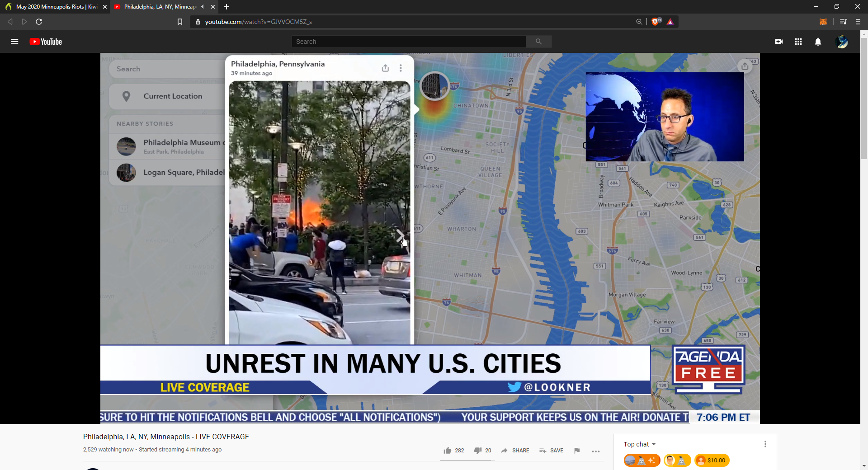Viewport: 868px width, 470px height.
Task: Open the MetaMask fox extension
Action: [823, 22]
